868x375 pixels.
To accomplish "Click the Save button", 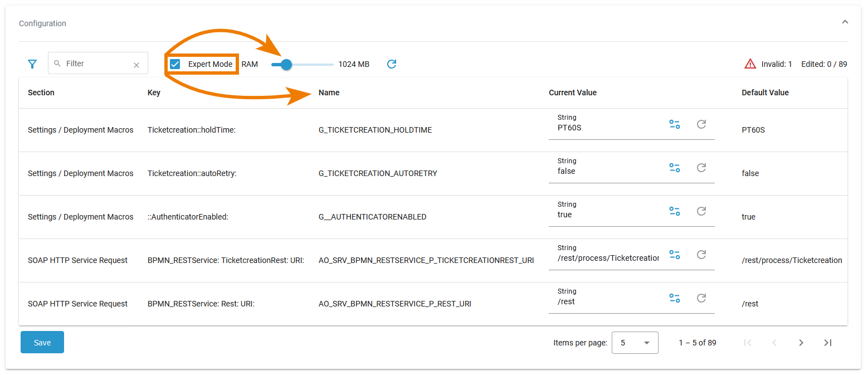I will (x=42, y=342).
